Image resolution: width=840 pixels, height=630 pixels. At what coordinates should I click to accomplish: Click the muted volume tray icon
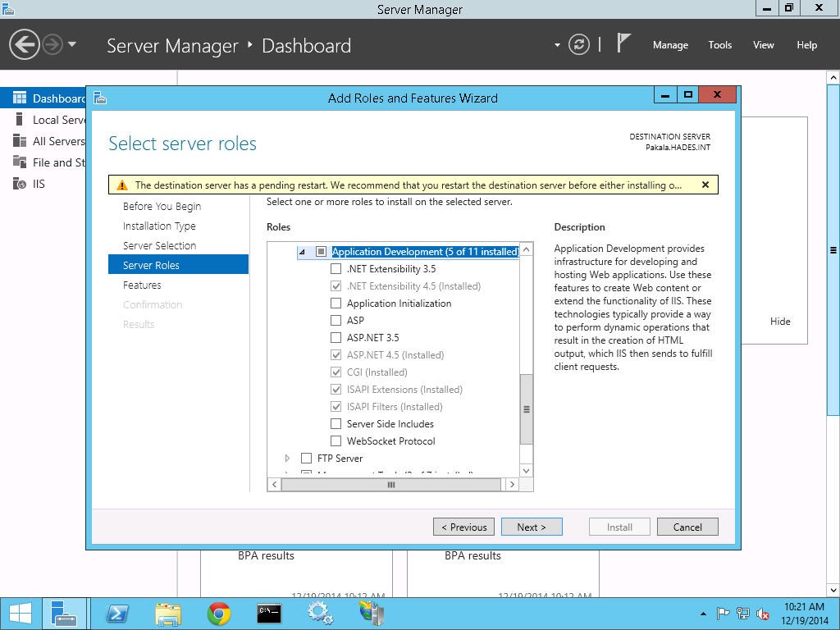(762, 614)
